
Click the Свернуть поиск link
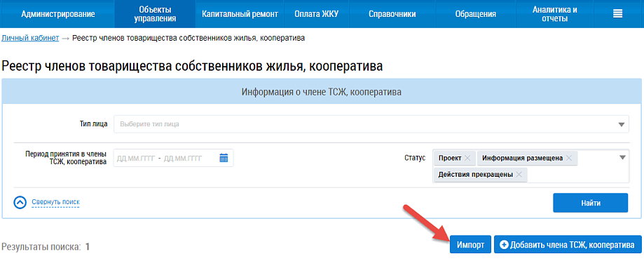(55, 202)
